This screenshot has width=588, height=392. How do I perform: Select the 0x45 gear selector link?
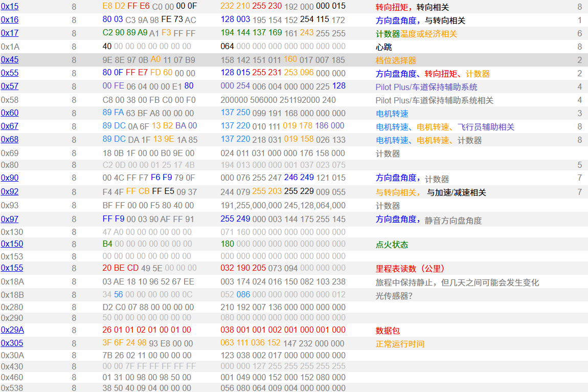[x=10, y=60]
